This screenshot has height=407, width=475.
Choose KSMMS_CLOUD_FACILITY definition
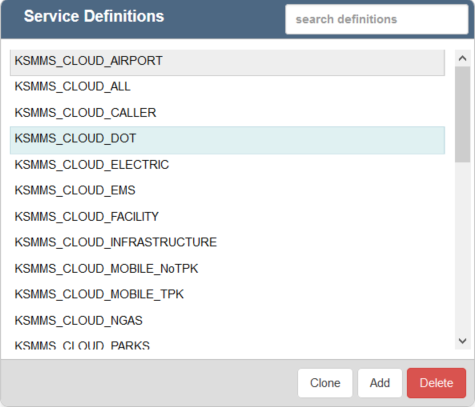click(227, 217)
